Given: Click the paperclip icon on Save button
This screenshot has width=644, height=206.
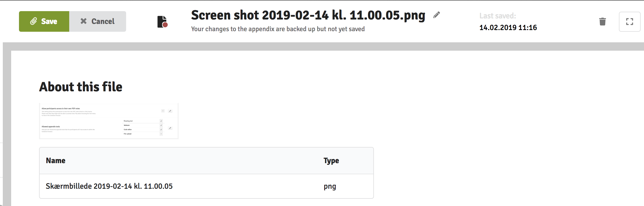Looking at the screenshot, I should coord(33,21).
